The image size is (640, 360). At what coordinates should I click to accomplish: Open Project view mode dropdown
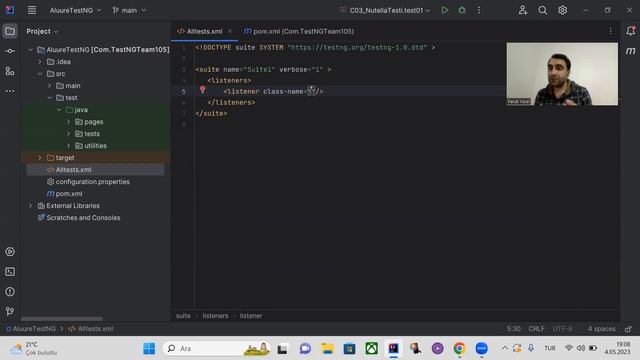click(x=42, y=31)
